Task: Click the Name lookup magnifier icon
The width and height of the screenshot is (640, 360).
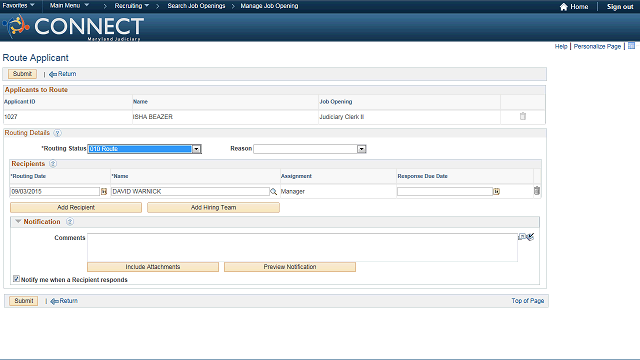Action: pos(273,191)
